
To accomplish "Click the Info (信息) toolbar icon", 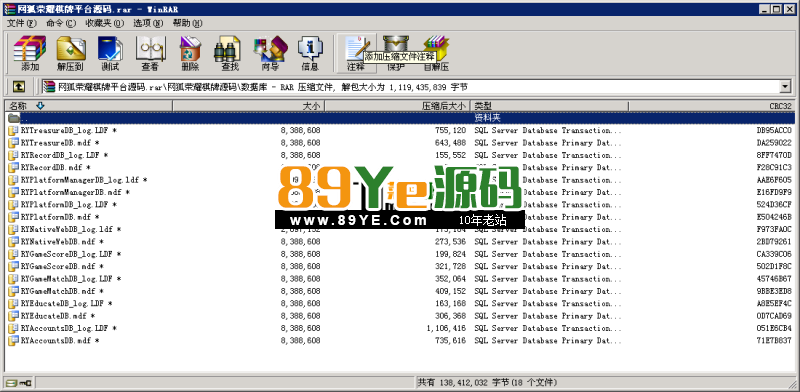I will click(310, 53).
